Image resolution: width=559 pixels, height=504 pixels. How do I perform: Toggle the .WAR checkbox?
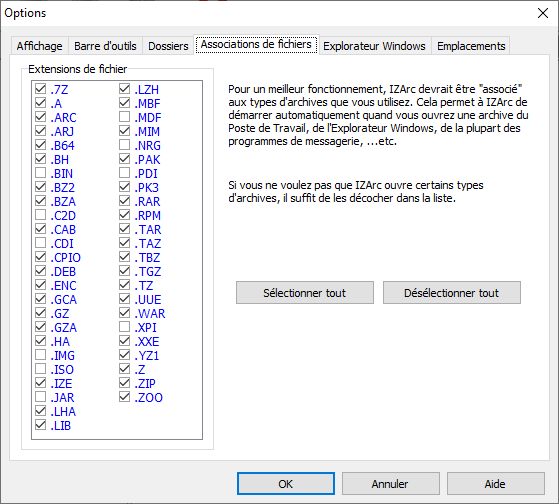124,313
